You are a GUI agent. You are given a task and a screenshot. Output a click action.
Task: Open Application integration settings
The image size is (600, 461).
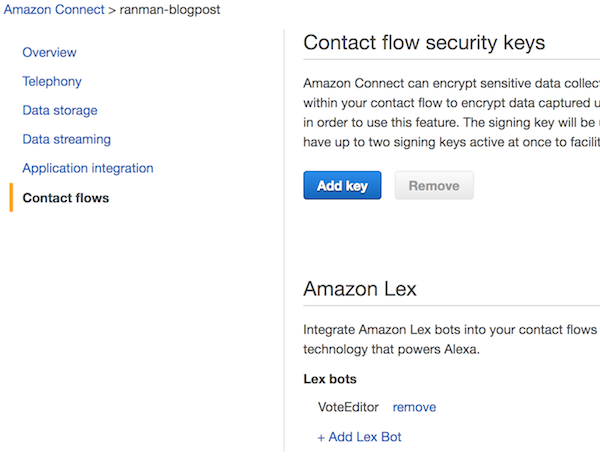coord(88,168)
